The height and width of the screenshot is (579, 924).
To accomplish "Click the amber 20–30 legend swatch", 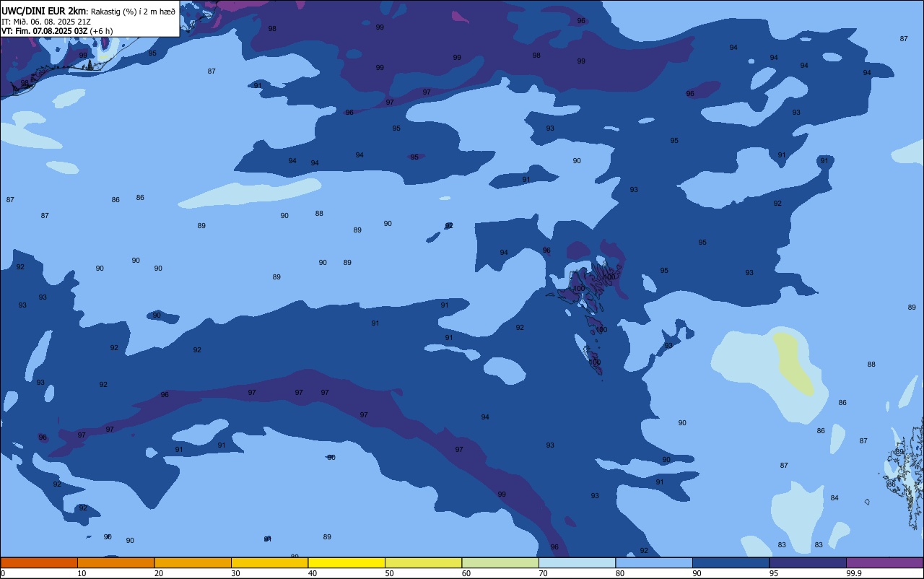I will (193, 562).
